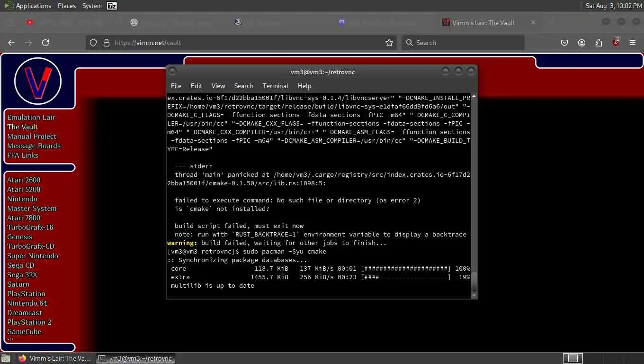Click the 7z icon in top panel
This screenshot has height=364, width=644.
tap(112, 6)
